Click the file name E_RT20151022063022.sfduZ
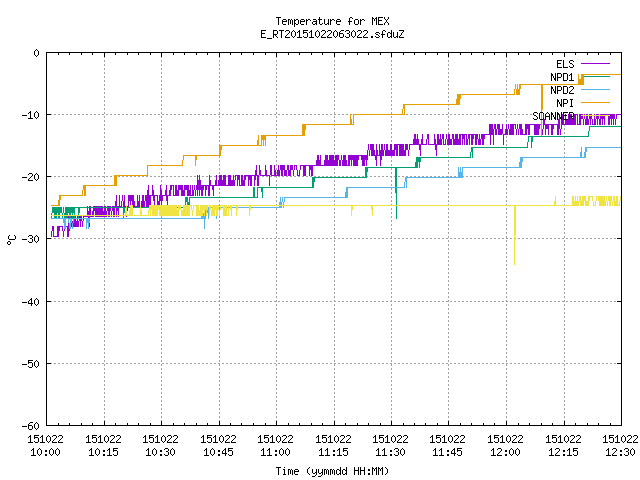 tap(332, 34)
